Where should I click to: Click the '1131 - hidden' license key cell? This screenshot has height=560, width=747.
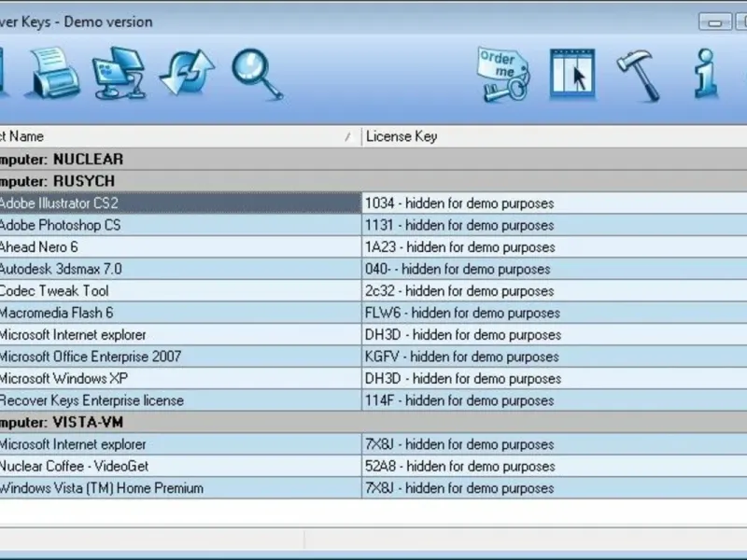coord(555,225)
